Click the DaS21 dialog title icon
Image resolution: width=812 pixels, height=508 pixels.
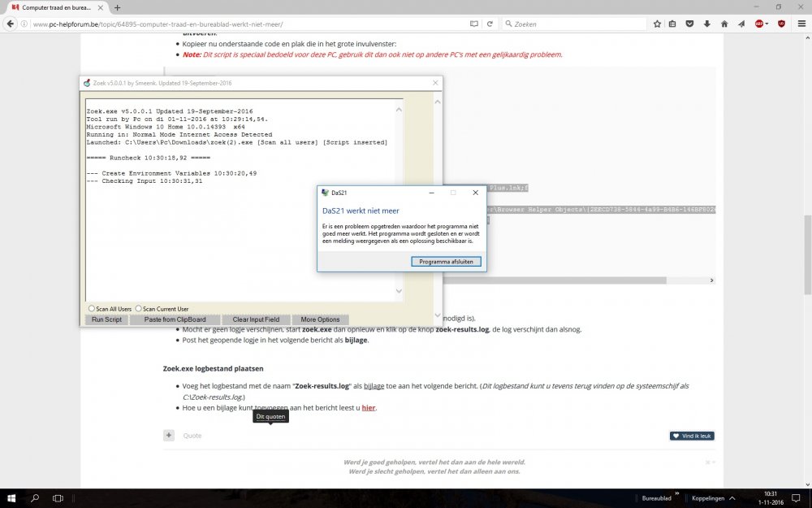click(326, 193)
